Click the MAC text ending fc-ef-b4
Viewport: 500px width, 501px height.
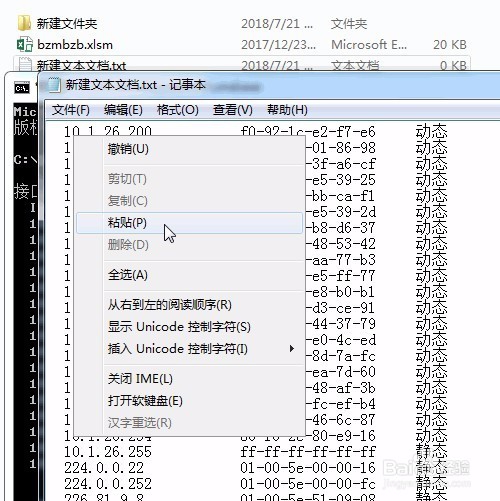point(341,404)
